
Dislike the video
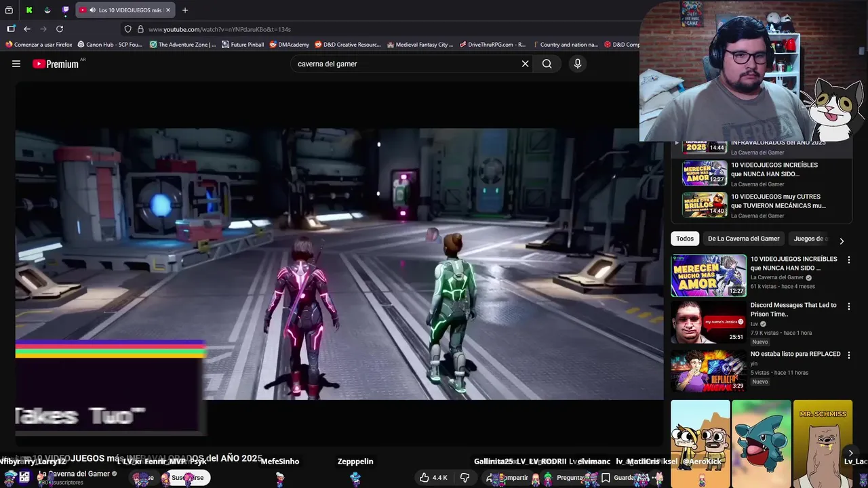[x=465, y=478]
